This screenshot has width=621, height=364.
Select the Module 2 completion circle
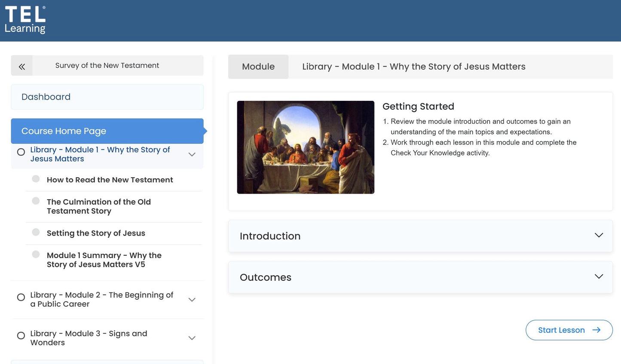click(x=21, y=297)
